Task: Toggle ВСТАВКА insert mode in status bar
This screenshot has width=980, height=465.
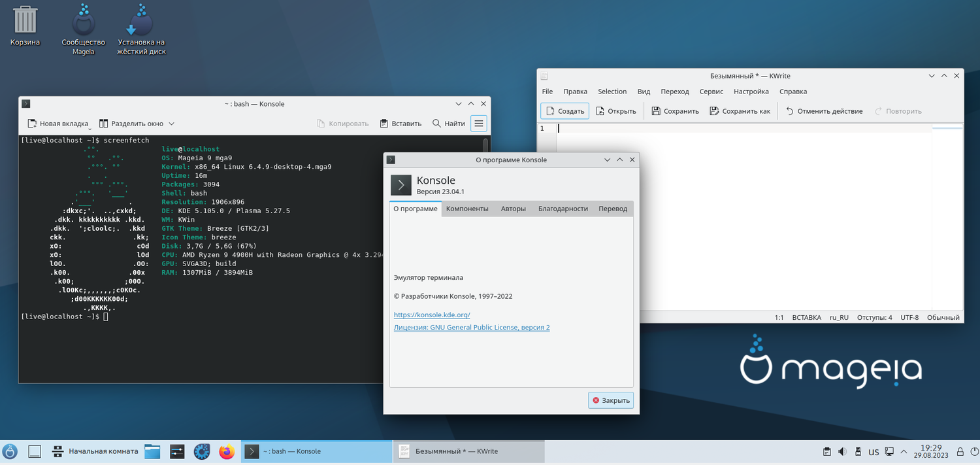Action: point(806,318)
